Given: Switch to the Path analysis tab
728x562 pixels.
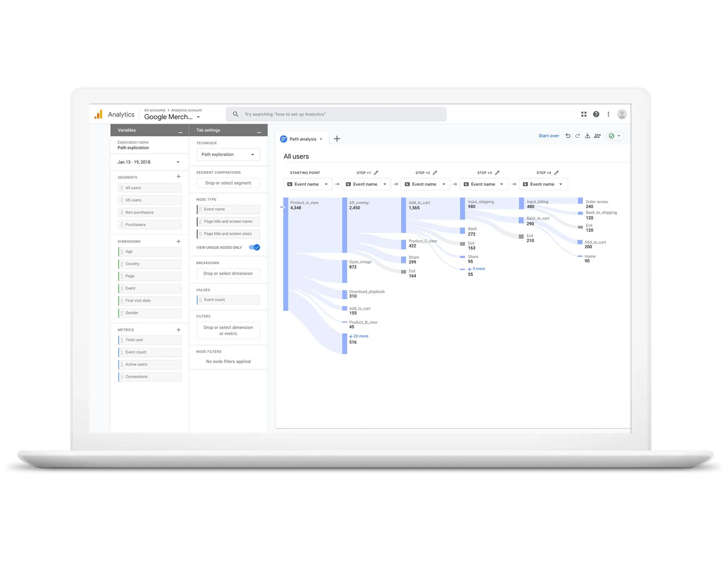Looking at the screenshot, I should tap(302, 139).
